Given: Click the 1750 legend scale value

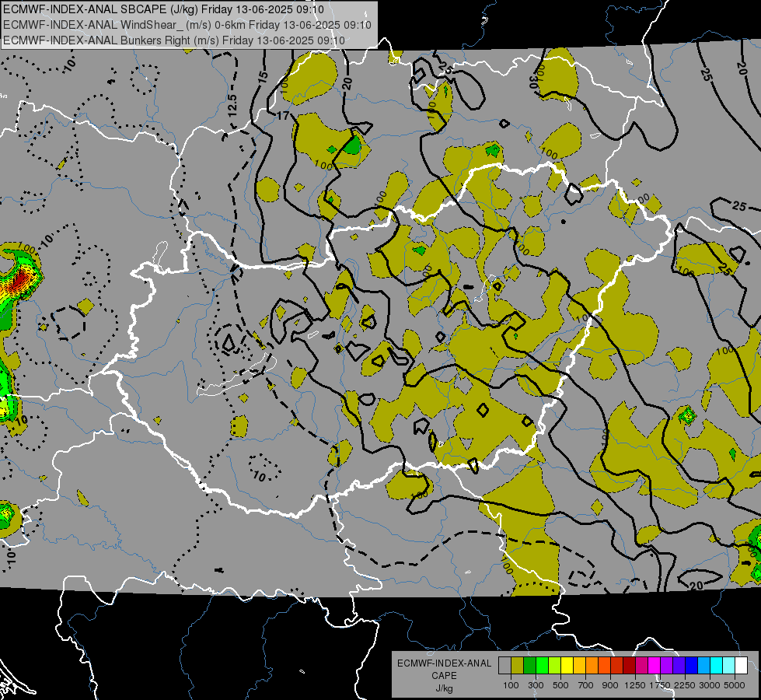Looking at the screenshot, I should pyautogui.click(x=660, y=685).
